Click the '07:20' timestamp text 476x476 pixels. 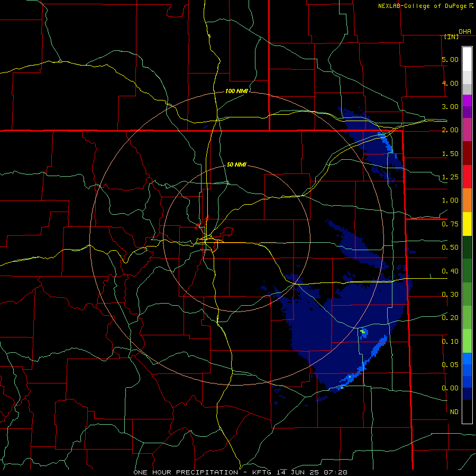point(335,472)
